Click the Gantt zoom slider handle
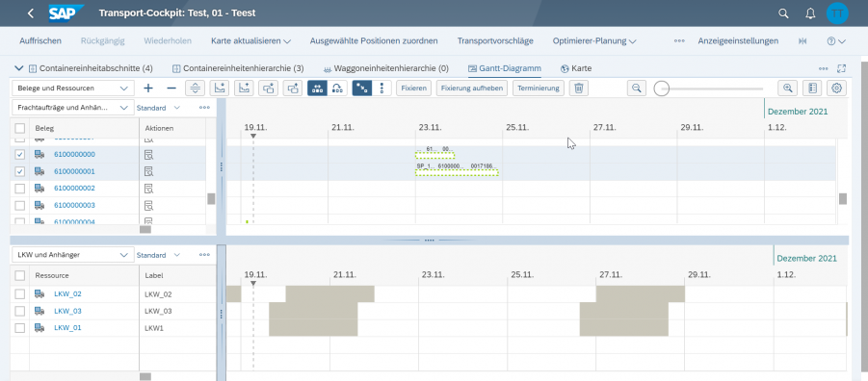Viewport: 868px width, 381px height. (x=662, y=89)
